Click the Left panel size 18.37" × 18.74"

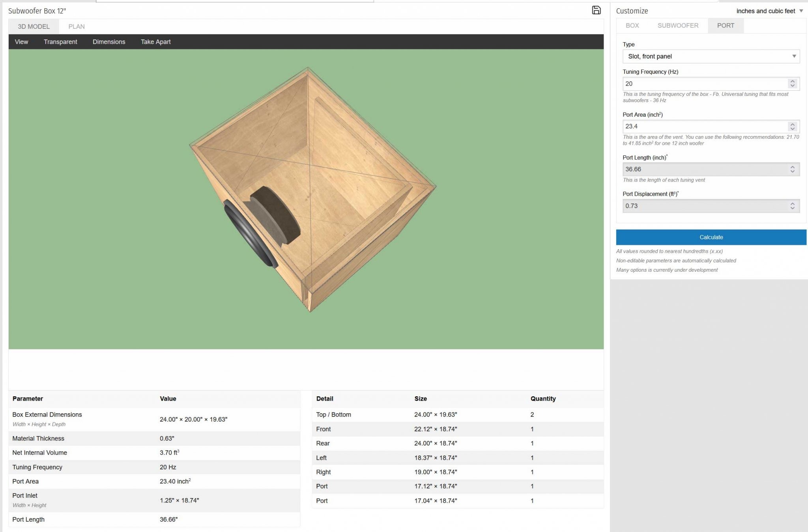[x=436, y=458]
